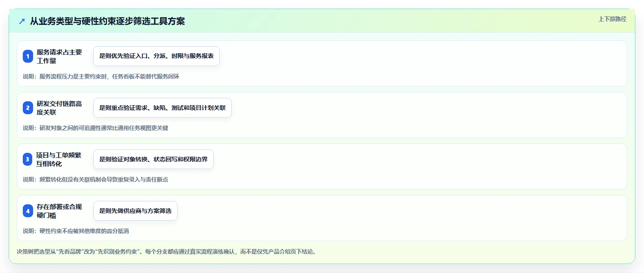The image size is (644, 273).
Task: Click footer text 决策树把选型从"先看品牌"
Action: click(x=166, y=252)
